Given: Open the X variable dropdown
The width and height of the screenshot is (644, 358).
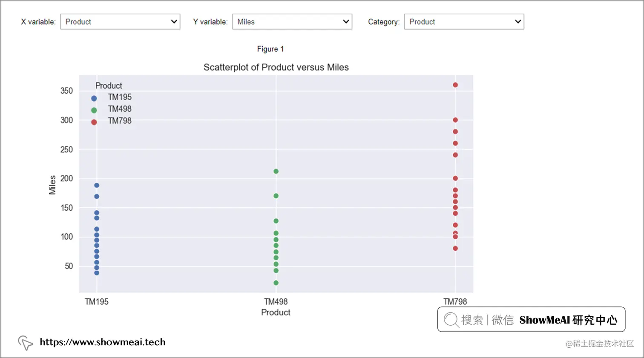Looking at the screenshot, I should 120,22.
